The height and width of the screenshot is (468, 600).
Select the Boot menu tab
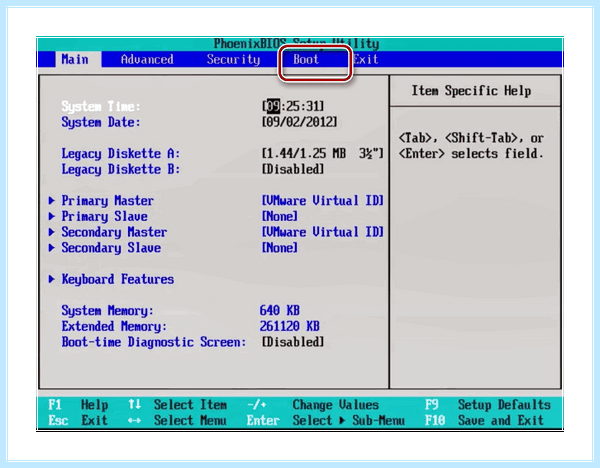click(306, 59)
